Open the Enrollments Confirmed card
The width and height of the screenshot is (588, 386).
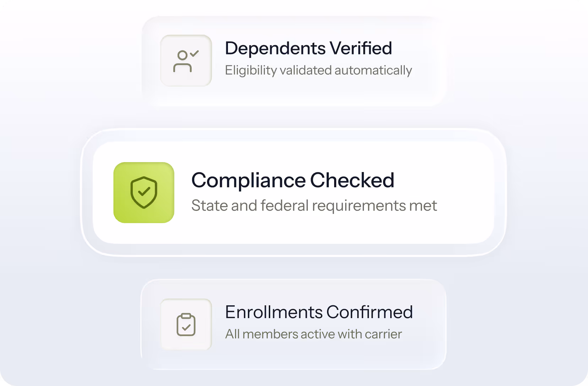[x=293, y=325]
